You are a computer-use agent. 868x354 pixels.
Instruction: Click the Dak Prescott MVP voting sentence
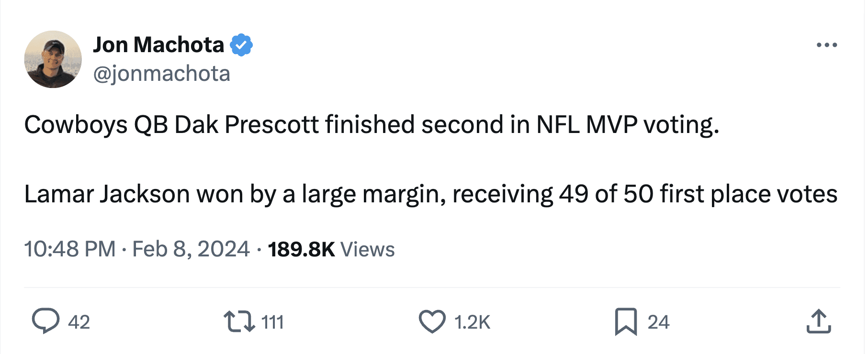[372, 125]
